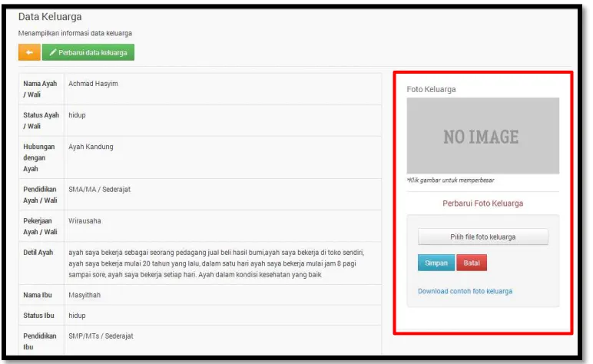The image size is (593, 364).
Task: Click the Foto Keluarga section title
Action: pyautogui.click(x=431, y=90)
